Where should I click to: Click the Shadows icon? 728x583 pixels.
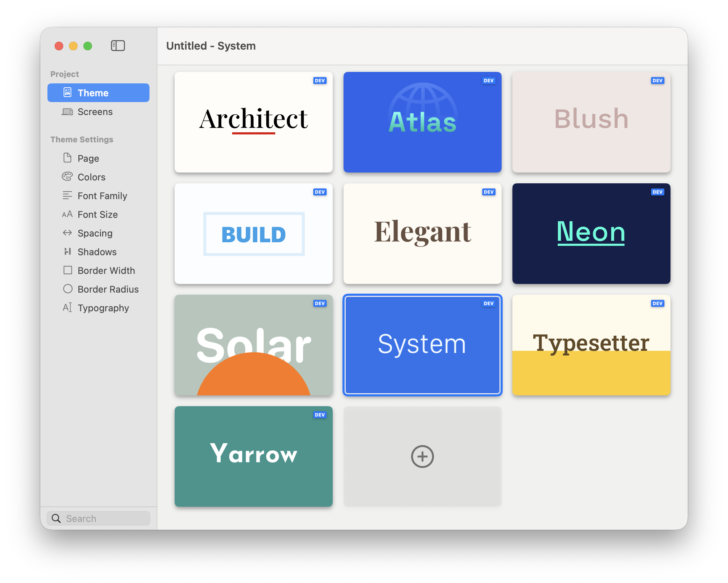68,251
